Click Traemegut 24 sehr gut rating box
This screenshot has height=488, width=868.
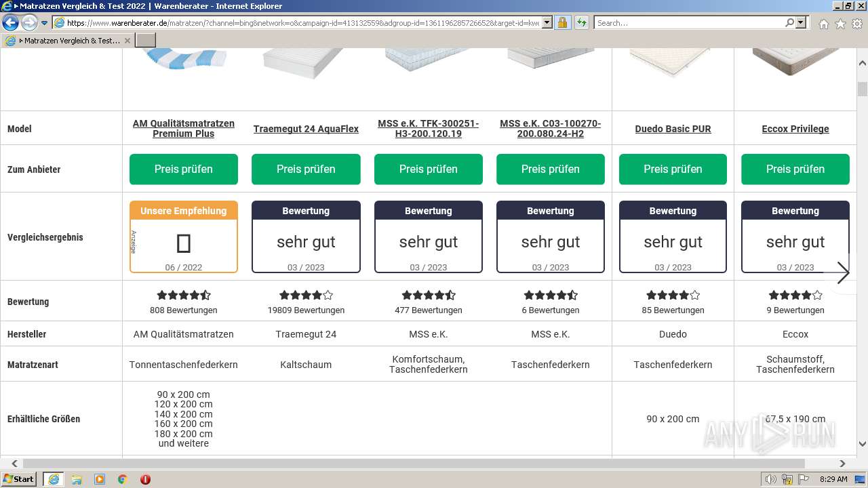pos(306,237)
